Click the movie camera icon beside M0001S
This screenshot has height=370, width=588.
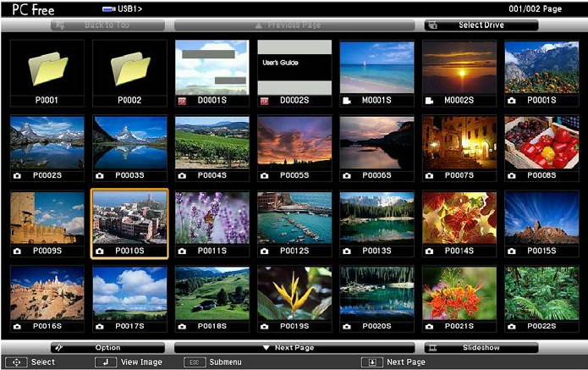pos(347,101)
